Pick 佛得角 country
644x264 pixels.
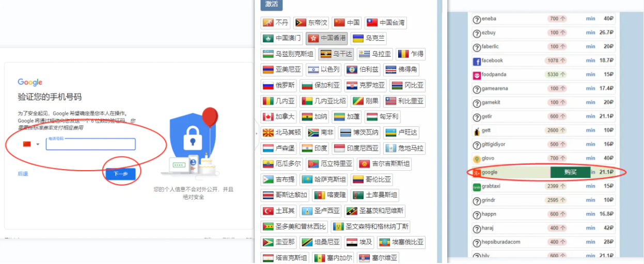click(x=402, y=70)
